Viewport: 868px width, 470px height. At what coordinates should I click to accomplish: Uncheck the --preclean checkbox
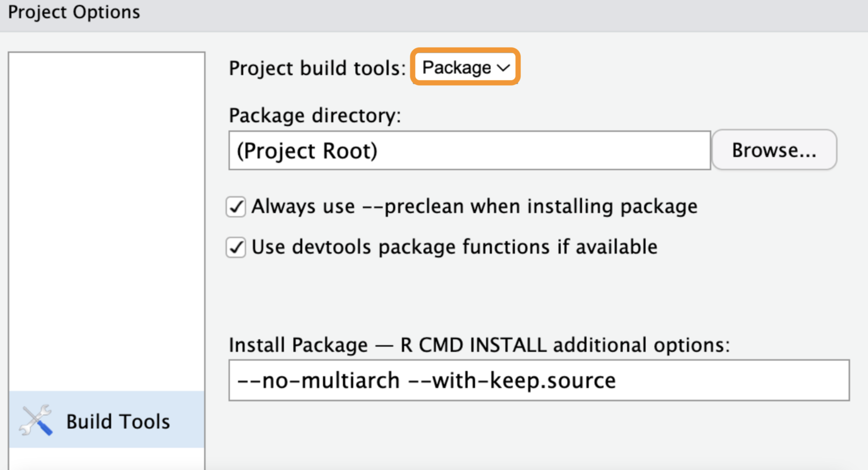(236, 207)
